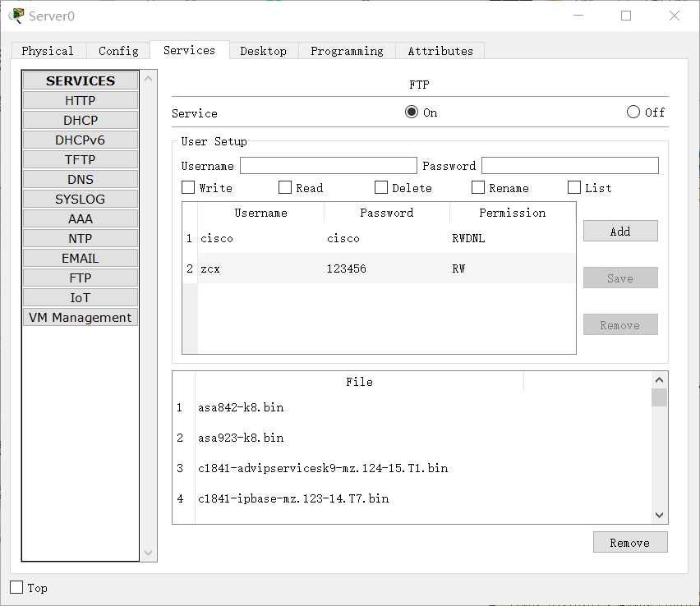This screenshot has width=700, height=606.
Task: Click services list scroll-down arrow
Action: point(149,553)
